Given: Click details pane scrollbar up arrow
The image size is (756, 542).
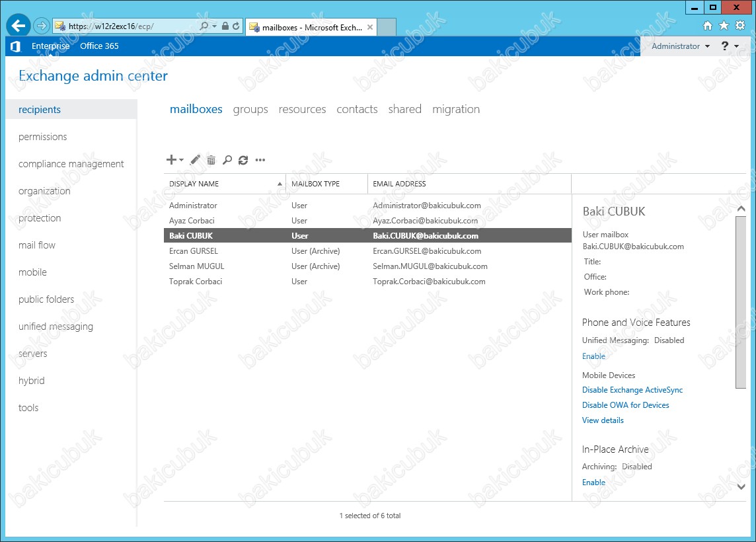Looking at the screenshot, I should click(741, 209).
